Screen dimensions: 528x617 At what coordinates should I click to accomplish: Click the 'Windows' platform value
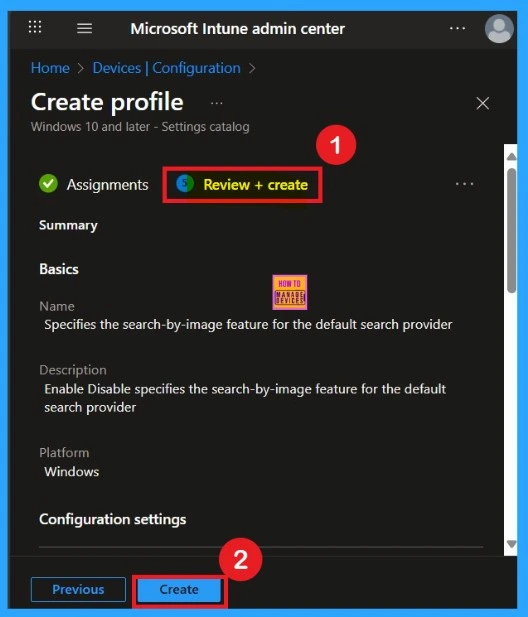pos(72,471)
